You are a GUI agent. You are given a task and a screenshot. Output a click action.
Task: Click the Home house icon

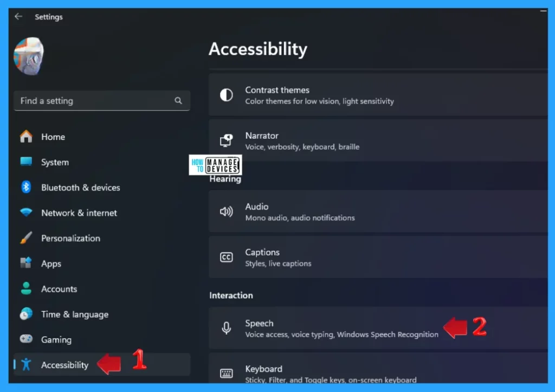click(x=26, y=136)
